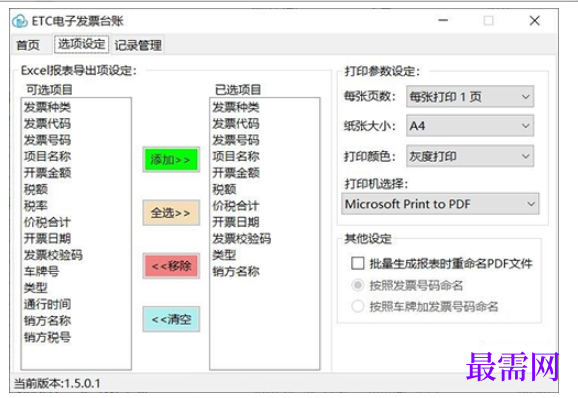Open the 选项设定 tab
This screenshot has width=578, height=398.
pyautogui.click(x=81, y=44)
